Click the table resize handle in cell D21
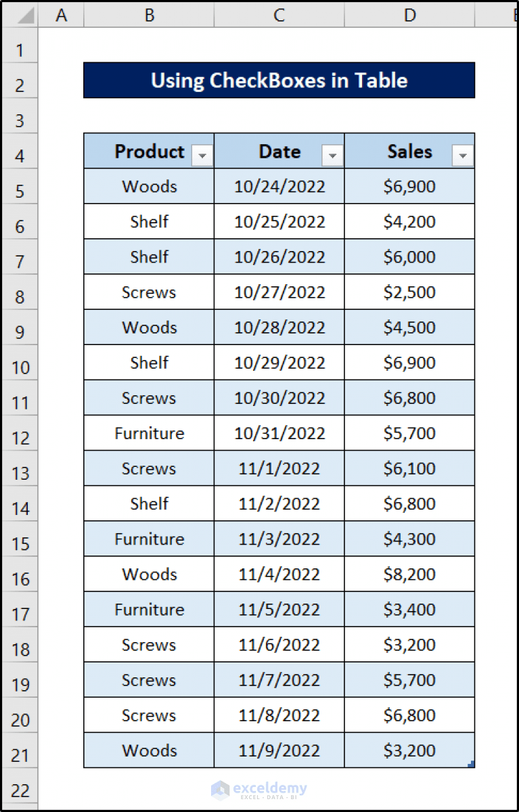This screenshot has width=519, height=812. tap(472, 764)
